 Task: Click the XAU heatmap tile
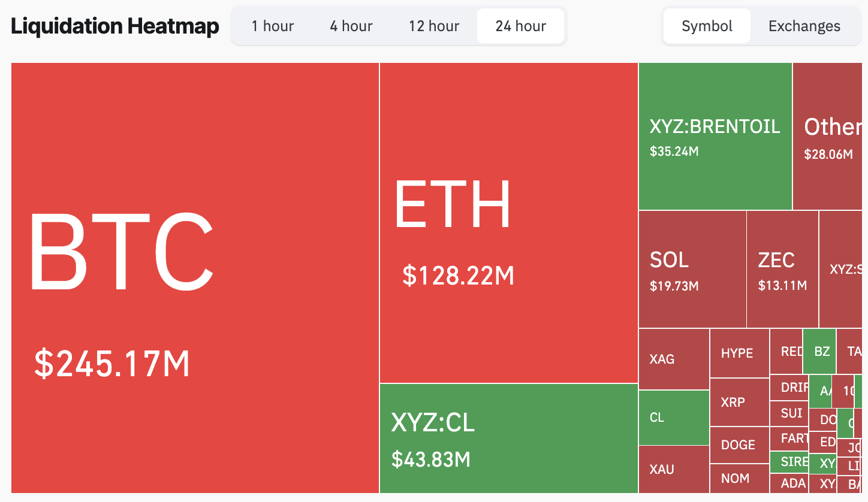pyautogui.click(x=674, y=469)
